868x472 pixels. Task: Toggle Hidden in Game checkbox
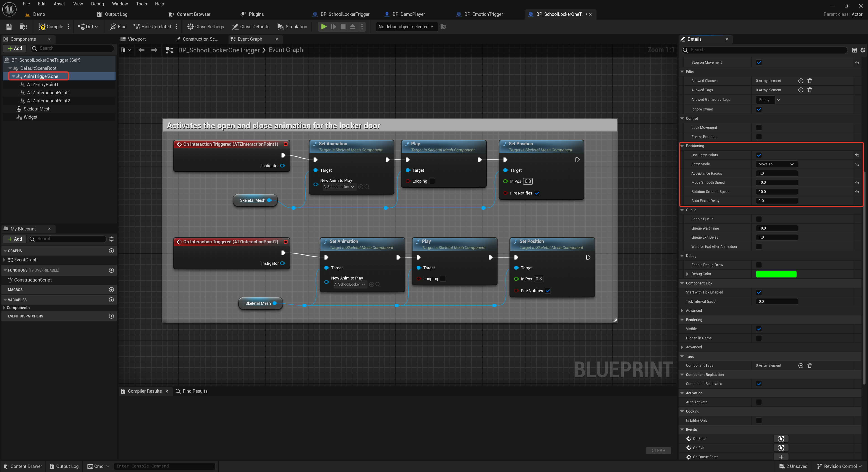[x=759, y=338]
